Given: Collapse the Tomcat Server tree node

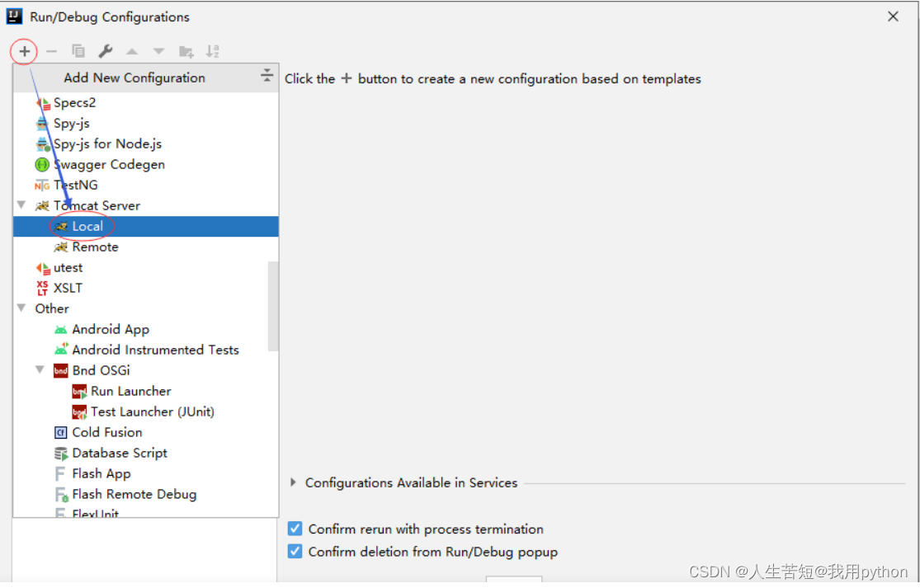Looking at the screenshot, I should [x=21, y=205].
